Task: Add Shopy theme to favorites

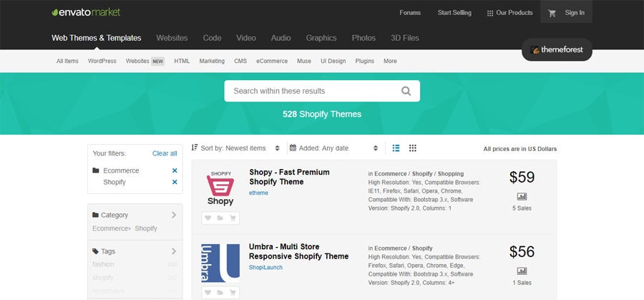Action: click(208, 218)
